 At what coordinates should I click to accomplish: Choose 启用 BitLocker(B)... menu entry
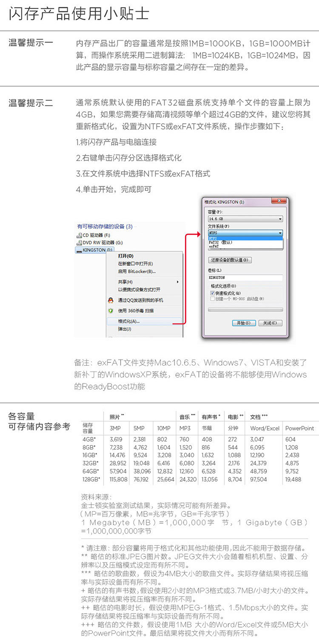coord(137,271)
